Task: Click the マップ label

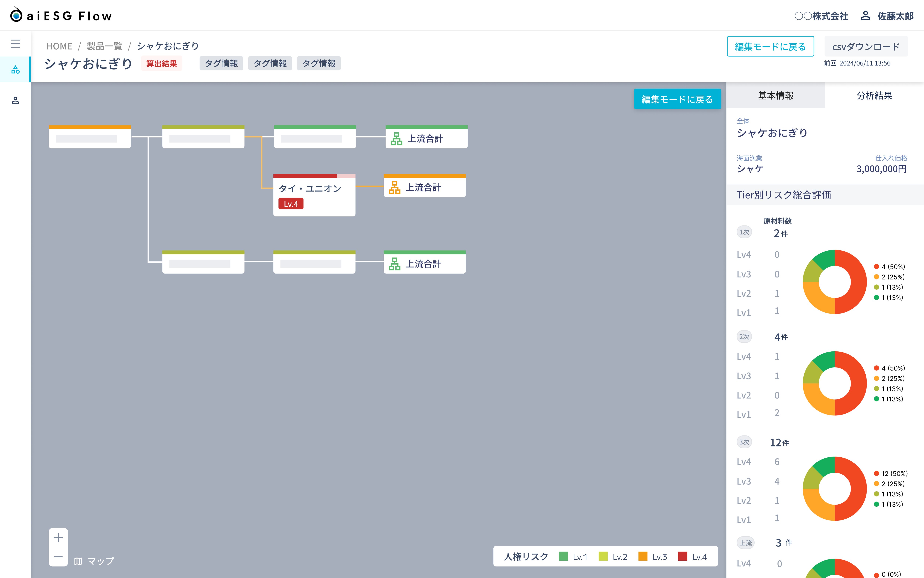Action: click(101, 561)
